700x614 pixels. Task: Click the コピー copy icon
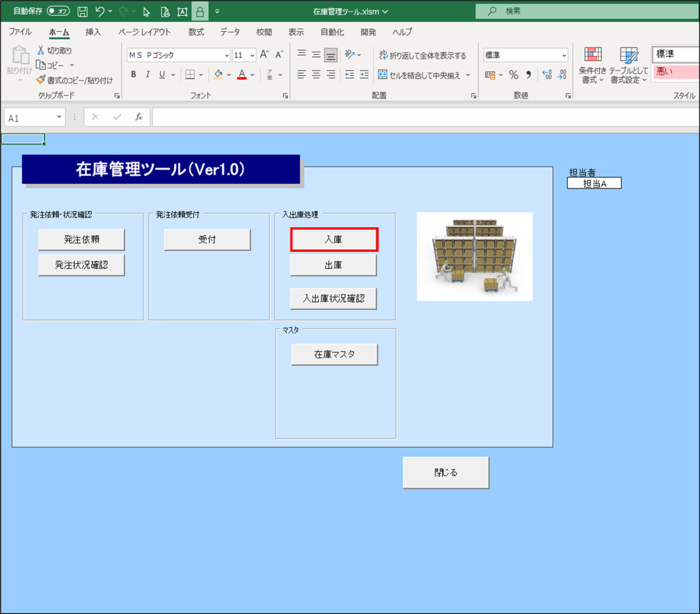[41, 65]
